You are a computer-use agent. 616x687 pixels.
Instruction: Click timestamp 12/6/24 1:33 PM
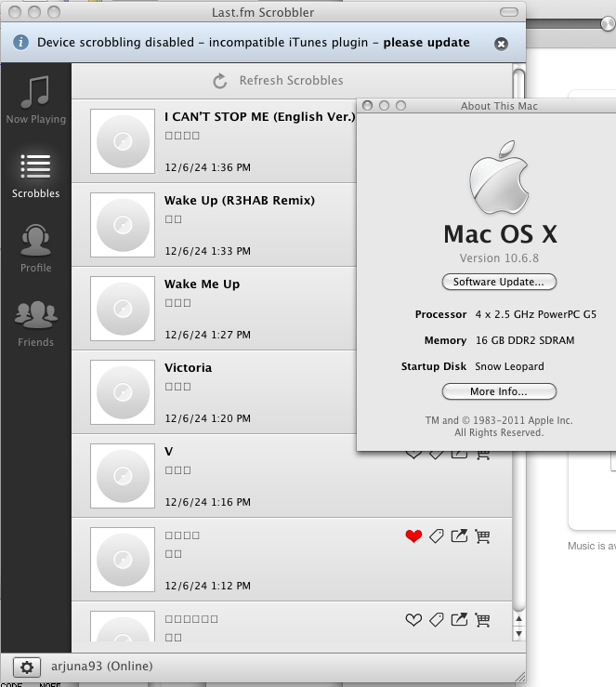[207, 251]
